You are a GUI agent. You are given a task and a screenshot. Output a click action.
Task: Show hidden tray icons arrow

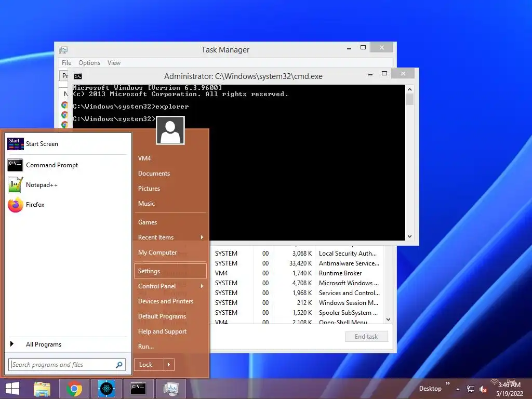coord(458,389)
